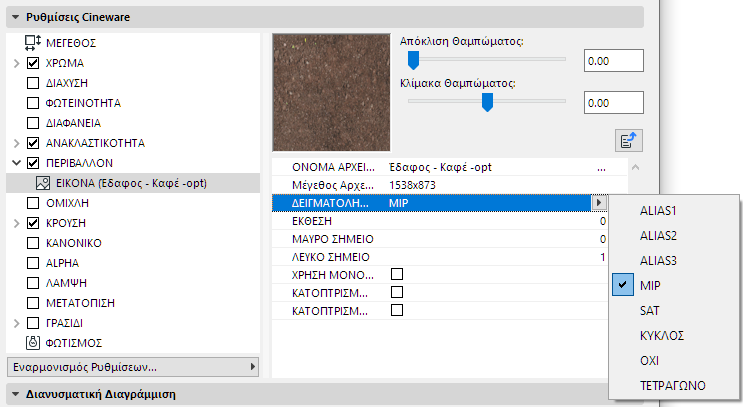Choose MIP sampling option
Screen dimensions: 743x407
point(674,285)
